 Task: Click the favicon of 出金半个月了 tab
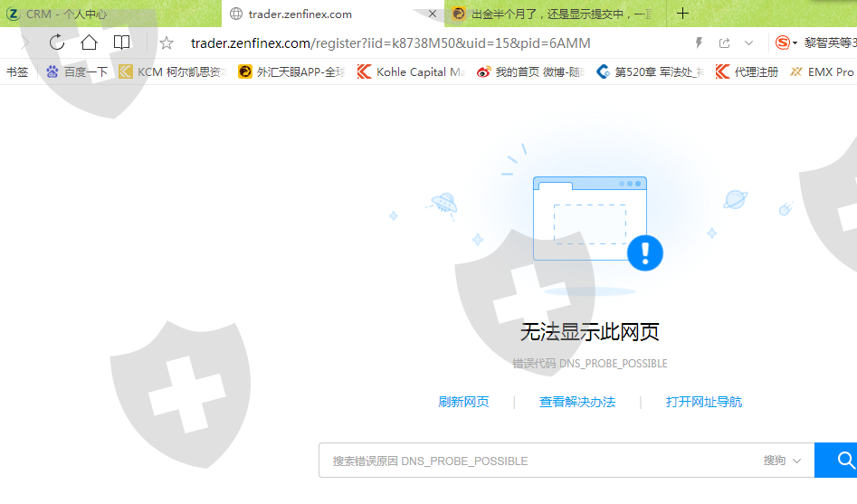[459, 14]
